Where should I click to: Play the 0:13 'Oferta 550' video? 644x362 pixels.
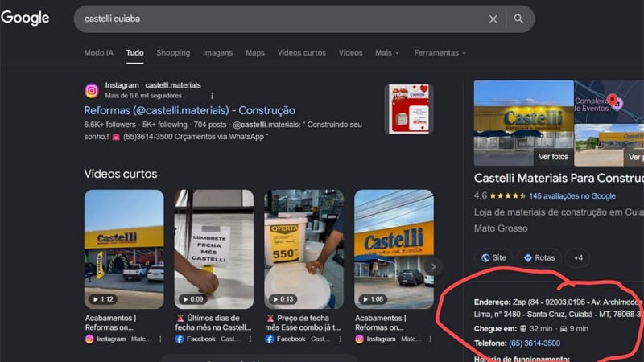point(304,249)
